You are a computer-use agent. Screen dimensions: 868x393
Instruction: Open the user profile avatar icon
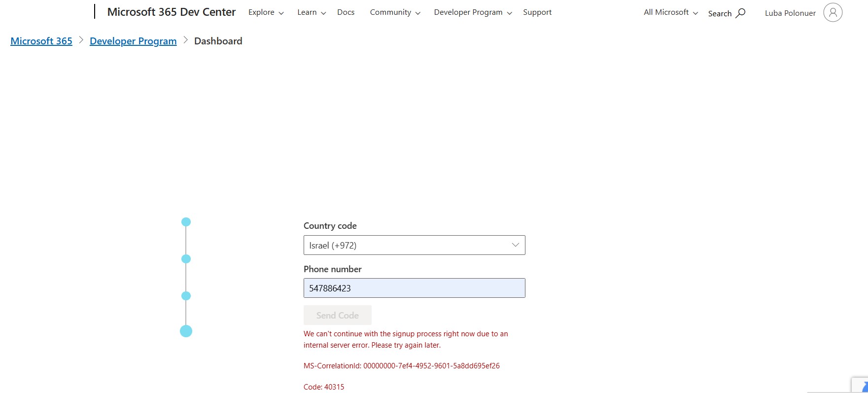pos(833,13)
